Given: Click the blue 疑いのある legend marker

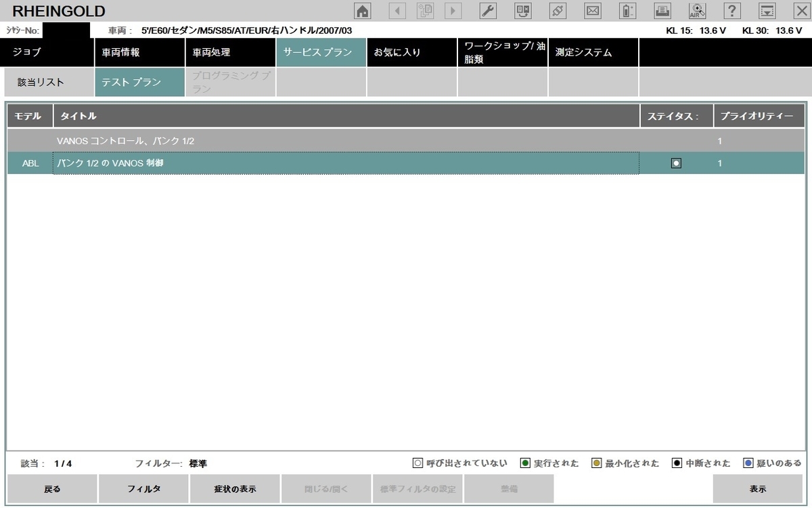Looking at the screenshot, I should (x=748, y=463).
